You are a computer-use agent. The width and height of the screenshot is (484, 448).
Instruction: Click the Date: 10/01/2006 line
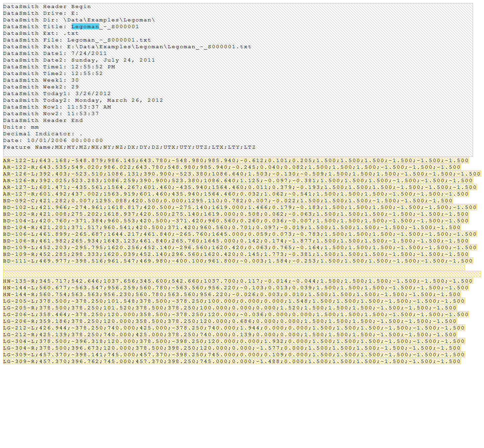pyautogui.click(x=53, y=141)
